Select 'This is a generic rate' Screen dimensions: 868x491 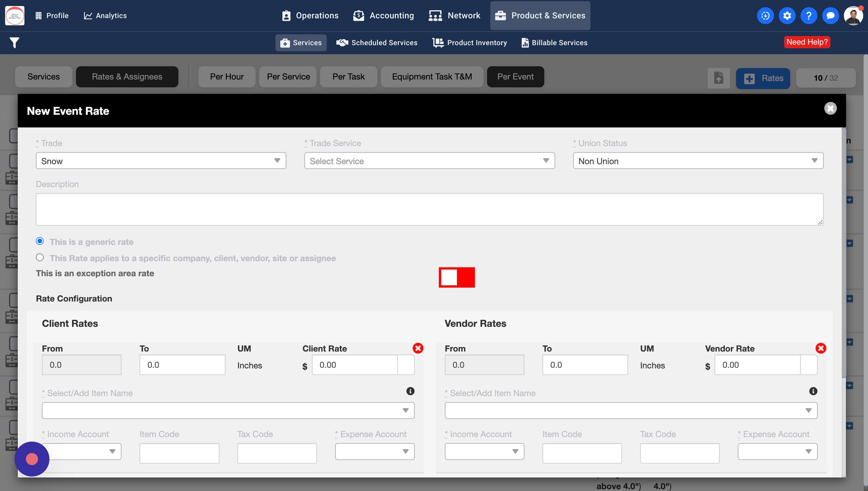point(40,241)
